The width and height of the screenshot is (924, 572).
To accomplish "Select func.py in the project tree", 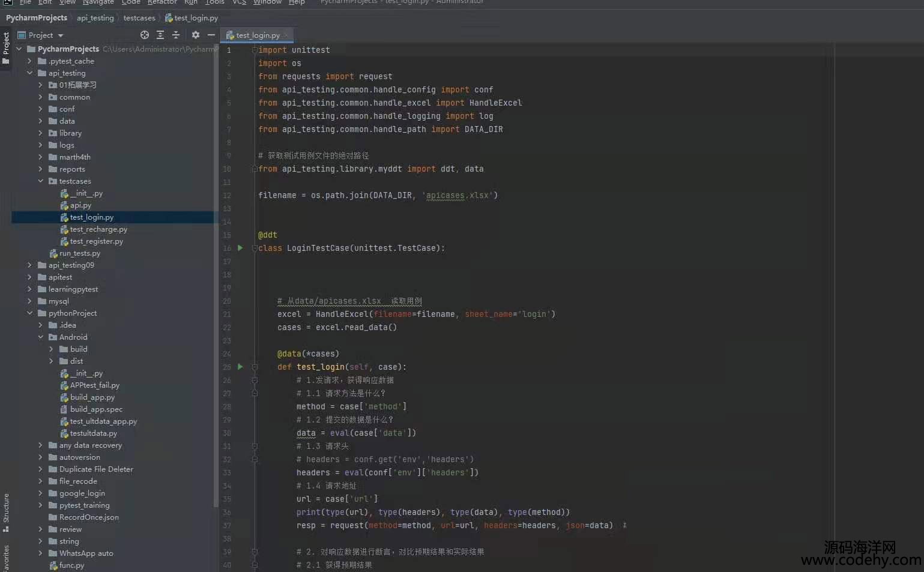I will [x=71, y=565].
